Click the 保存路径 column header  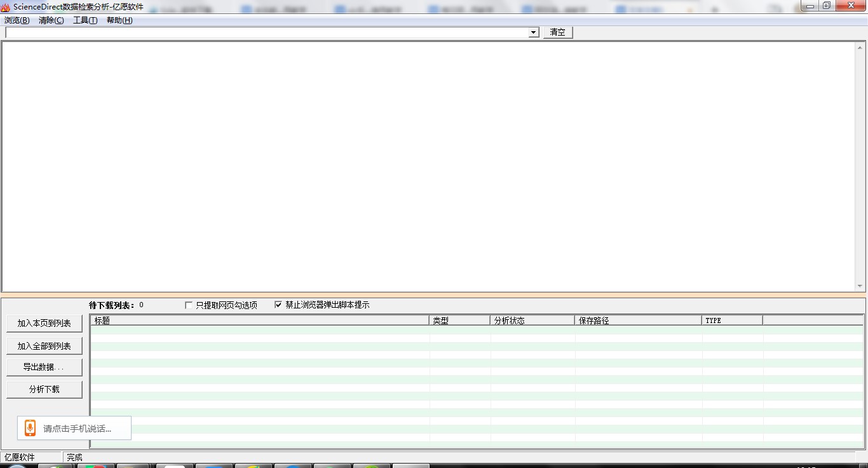(x=638, y=320)
